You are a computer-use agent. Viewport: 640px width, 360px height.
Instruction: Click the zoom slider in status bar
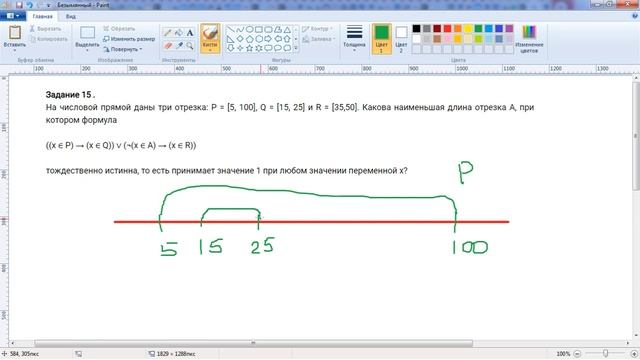pyautogui.click(x=605, y=353)
